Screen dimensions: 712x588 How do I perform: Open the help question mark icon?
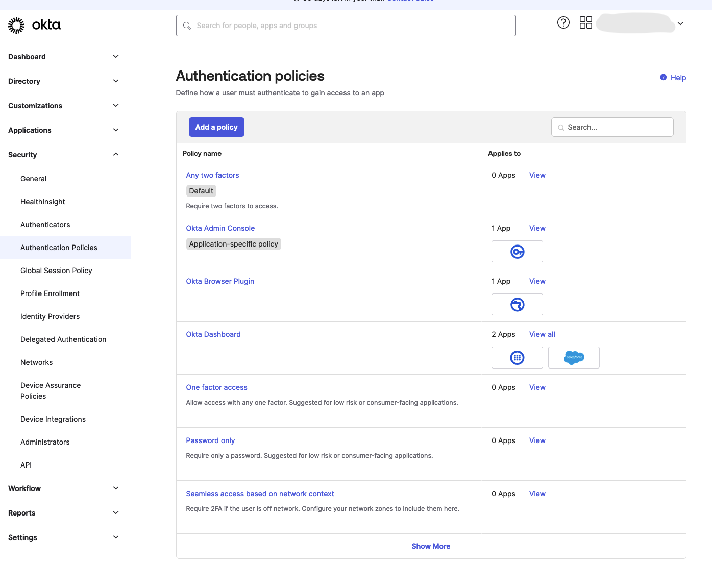pos(563,22)
